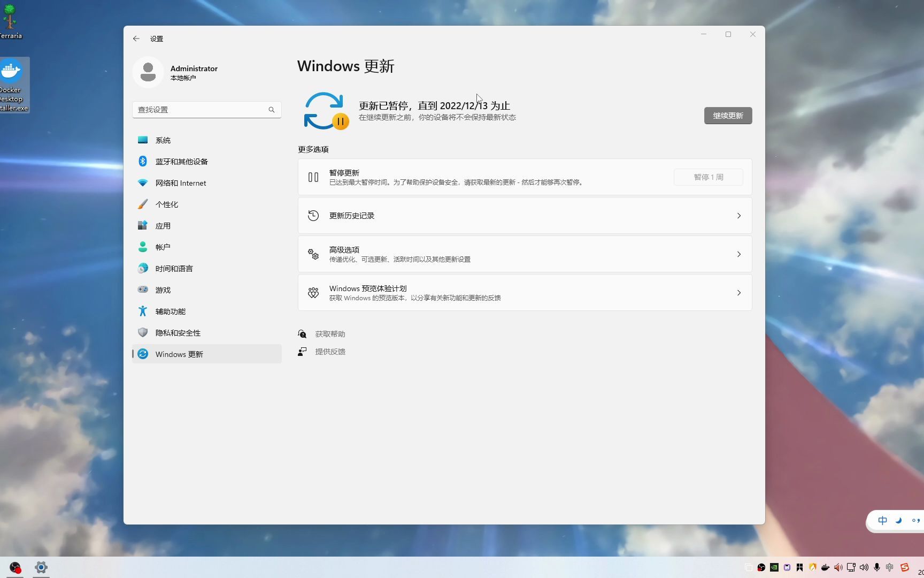This screenshot has height=578, width=924.
Task: Click the OBS icon on the taskbar
Action: click(x=16, y=567)
